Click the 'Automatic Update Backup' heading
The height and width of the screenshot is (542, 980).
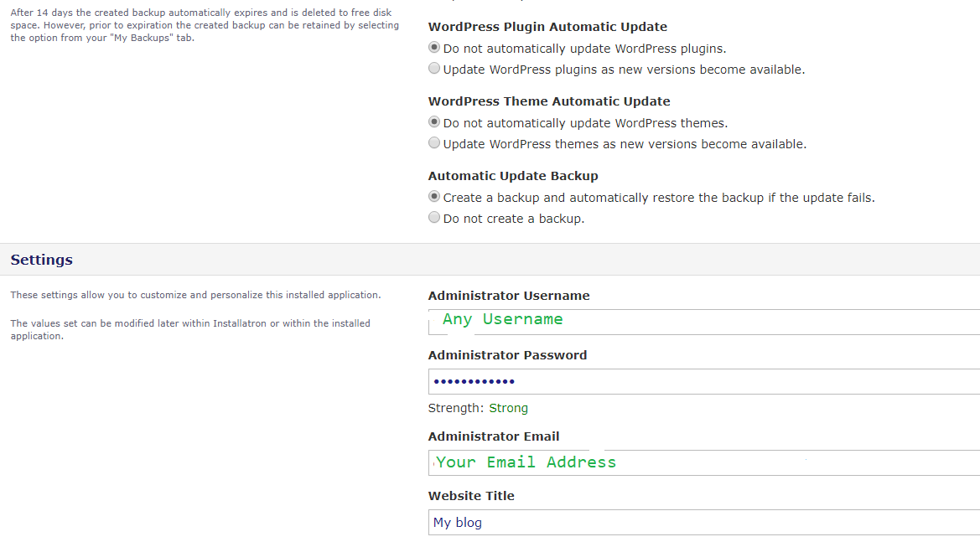pyautogui.click(x=515, y=176)
